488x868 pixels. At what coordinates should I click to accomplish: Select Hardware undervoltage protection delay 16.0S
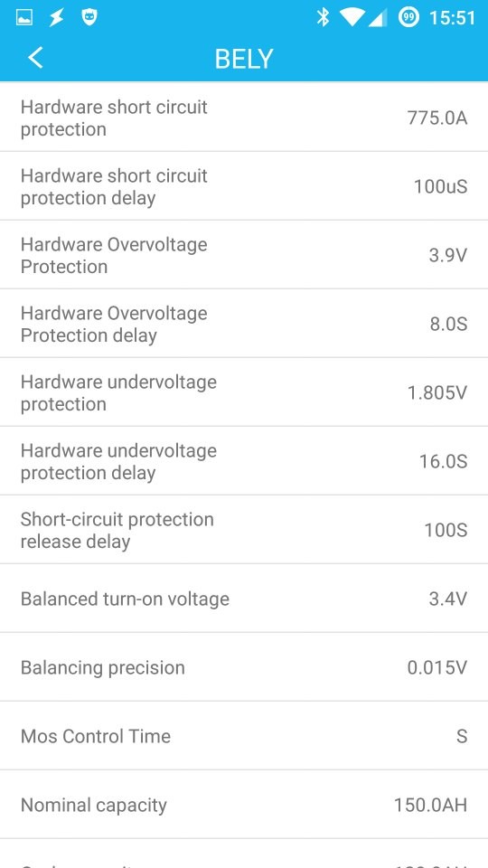[244, 460]
